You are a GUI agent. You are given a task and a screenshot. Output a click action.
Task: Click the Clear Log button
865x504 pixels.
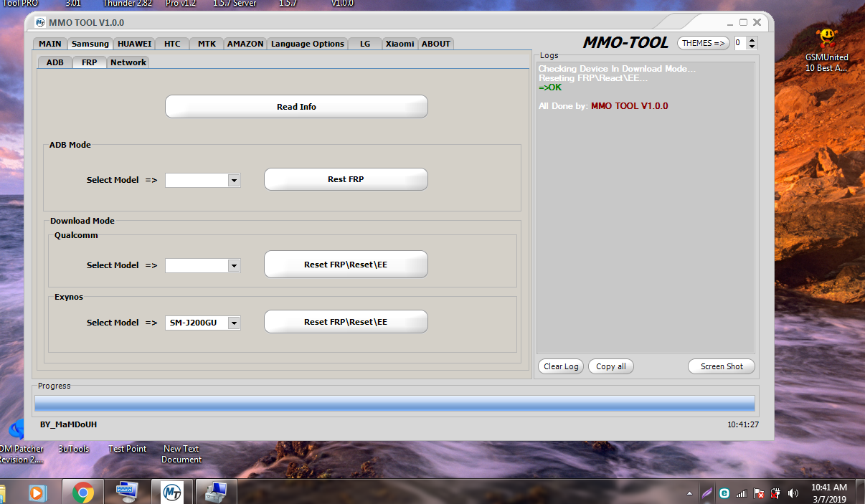[561, 366]
